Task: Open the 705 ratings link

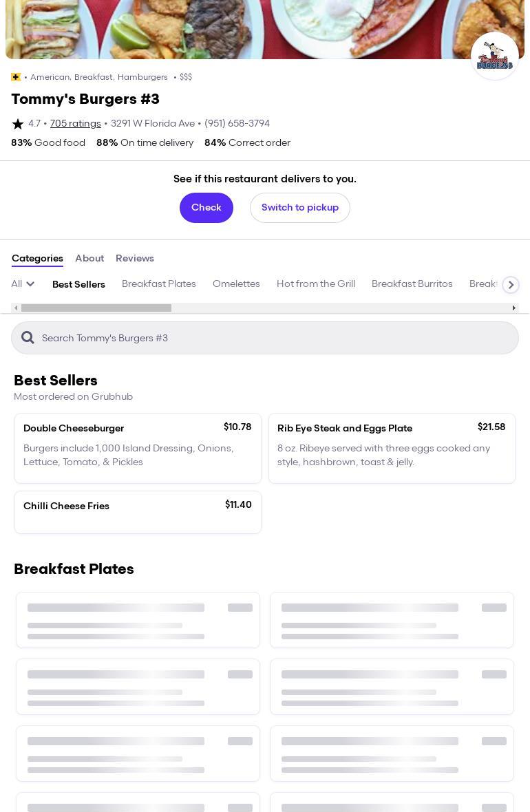Action: point(75,124)
